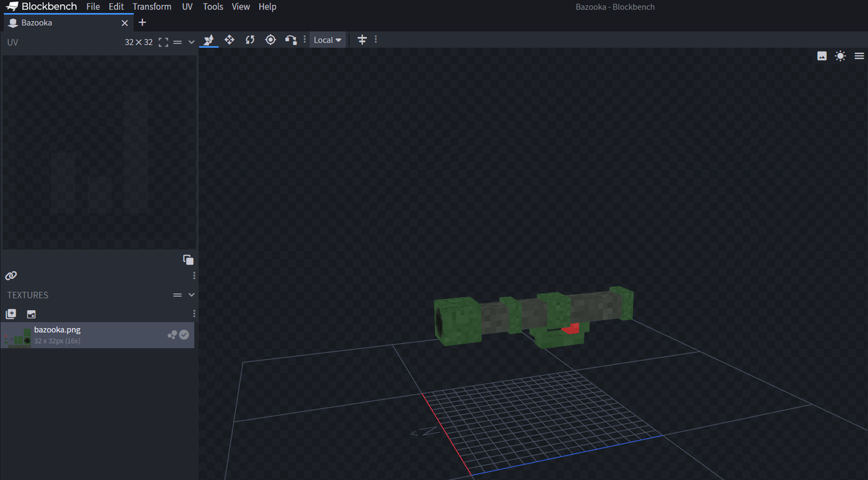This screenshot has width=868, height=480.
Task: Open UV toolbar options dots
Action: [194, 276]
